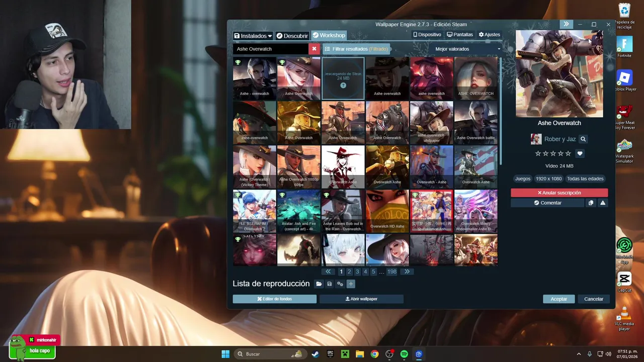Jump to page 198 of results
The width and height of the screenshot is (644, 362).
(392, 271)
